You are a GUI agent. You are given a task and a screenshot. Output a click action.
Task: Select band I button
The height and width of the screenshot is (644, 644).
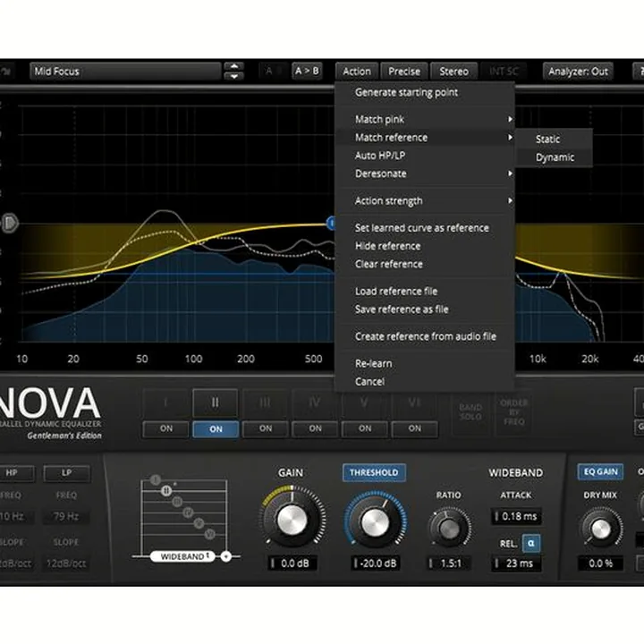(165, 402)
